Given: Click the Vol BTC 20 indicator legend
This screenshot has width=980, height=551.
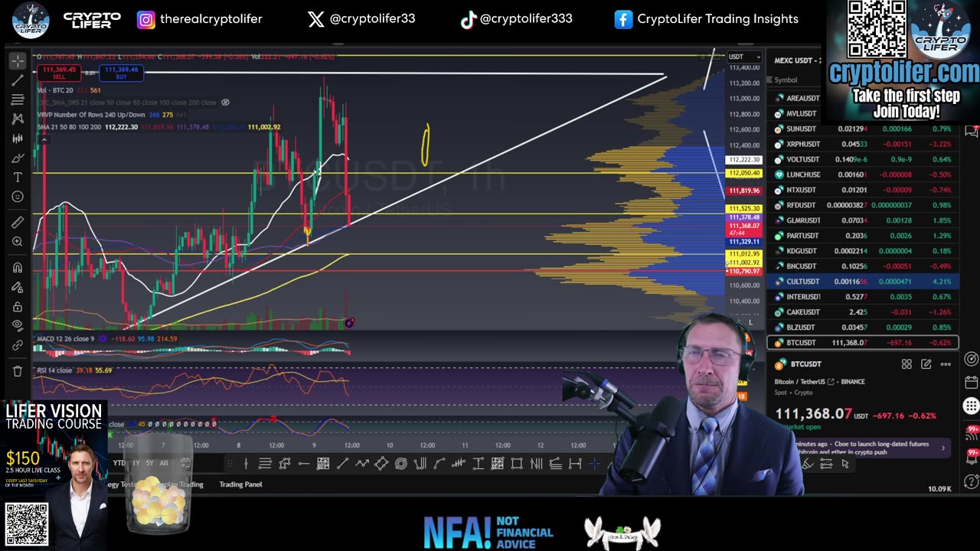Looking at the screenshot, I should pyautogui.click(x=55, y=90).
